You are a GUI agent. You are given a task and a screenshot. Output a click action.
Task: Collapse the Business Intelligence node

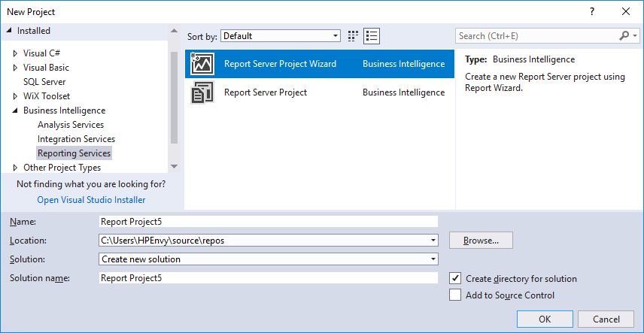click(15, 110)
